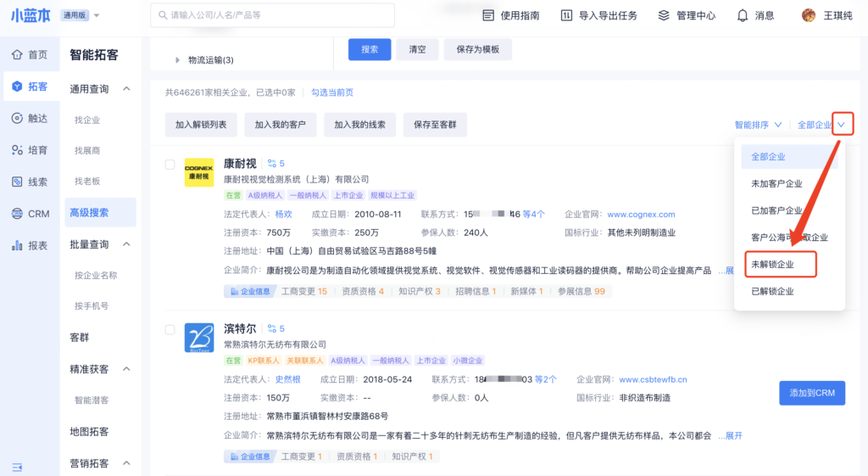Click the 消息 notification bell

743,15
